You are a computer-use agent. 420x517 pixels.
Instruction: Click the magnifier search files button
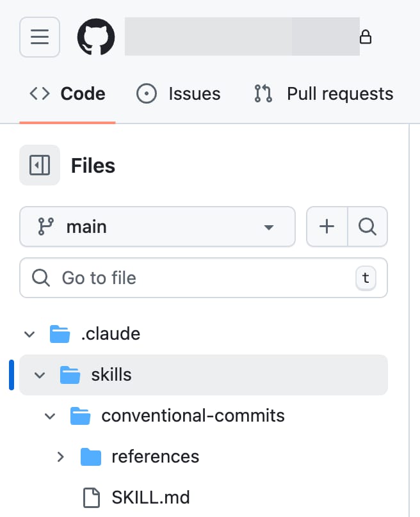[x=367, y=227]
